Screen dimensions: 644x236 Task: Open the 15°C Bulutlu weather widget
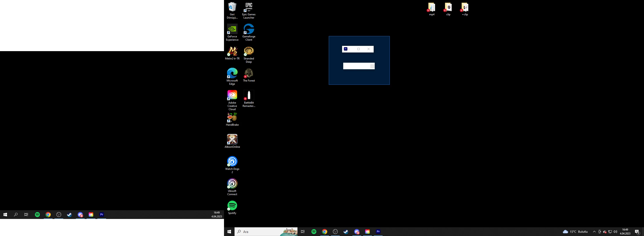(575, 232)
